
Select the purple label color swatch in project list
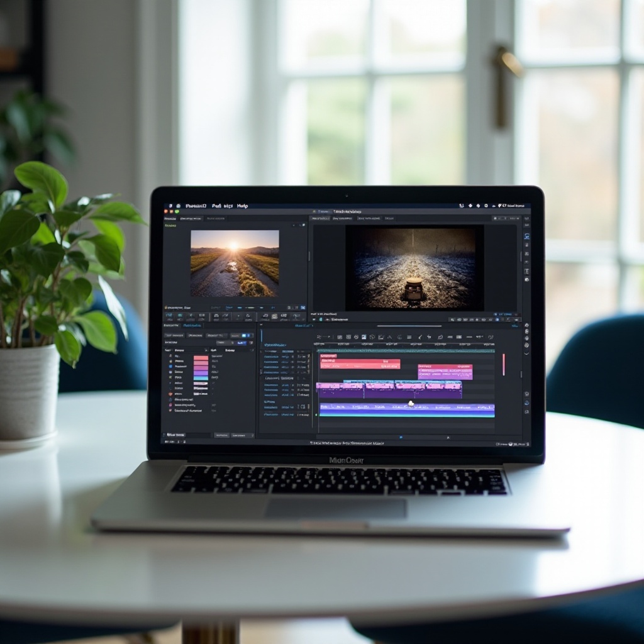[201, 373]
